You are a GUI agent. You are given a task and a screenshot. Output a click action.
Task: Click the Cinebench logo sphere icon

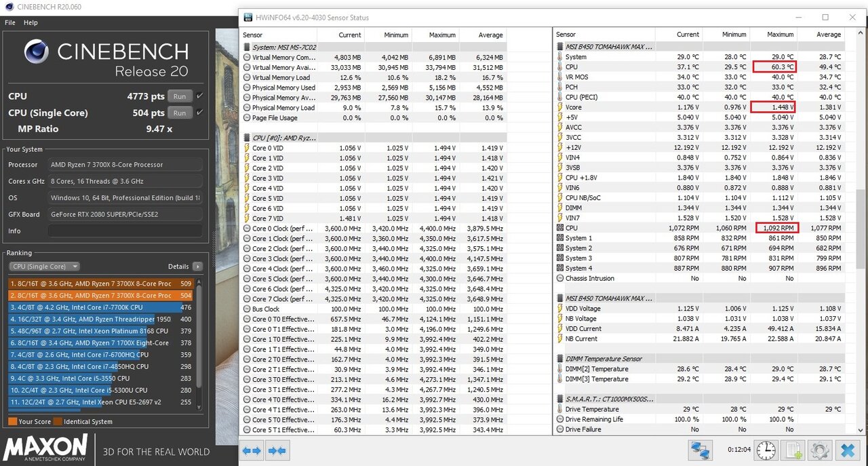[37, 52]
